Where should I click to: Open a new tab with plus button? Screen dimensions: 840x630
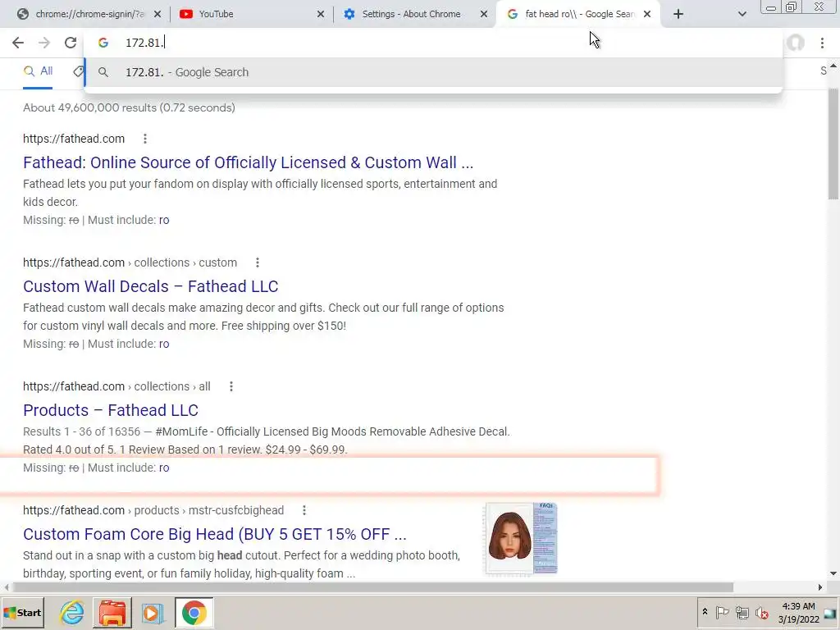coord(678,15)
